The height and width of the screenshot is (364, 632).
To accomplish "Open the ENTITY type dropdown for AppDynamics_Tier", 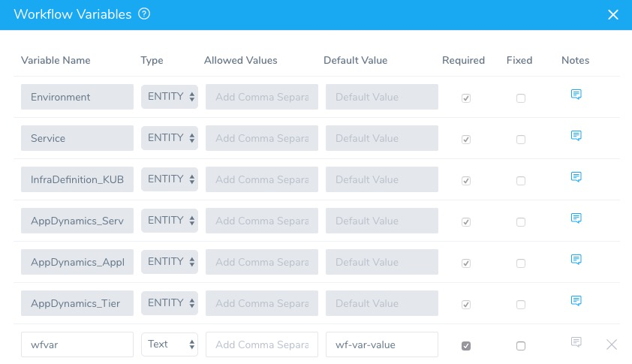I will [x=170, y=303].
